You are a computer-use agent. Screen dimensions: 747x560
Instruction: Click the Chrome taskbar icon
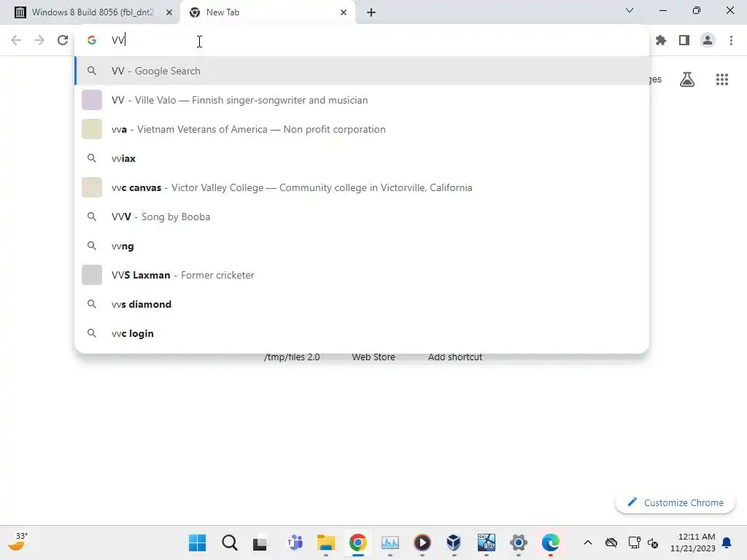[x=357, y=542]
